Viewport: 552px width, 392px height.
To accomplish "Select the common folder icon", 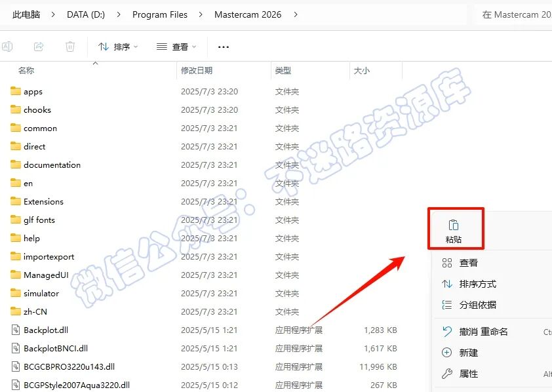I will 16,128.
